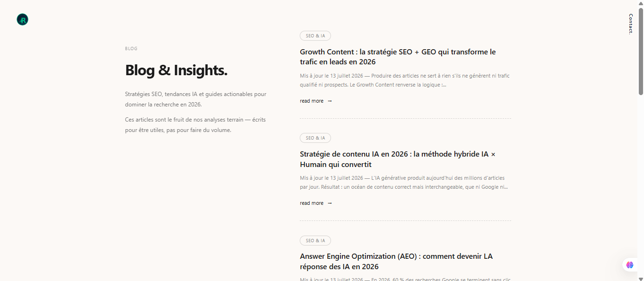Viewport: 644px width, 281px height.
Task: Click the Stratégie de contenu IA excerpt text
Action: coord(404,183)
